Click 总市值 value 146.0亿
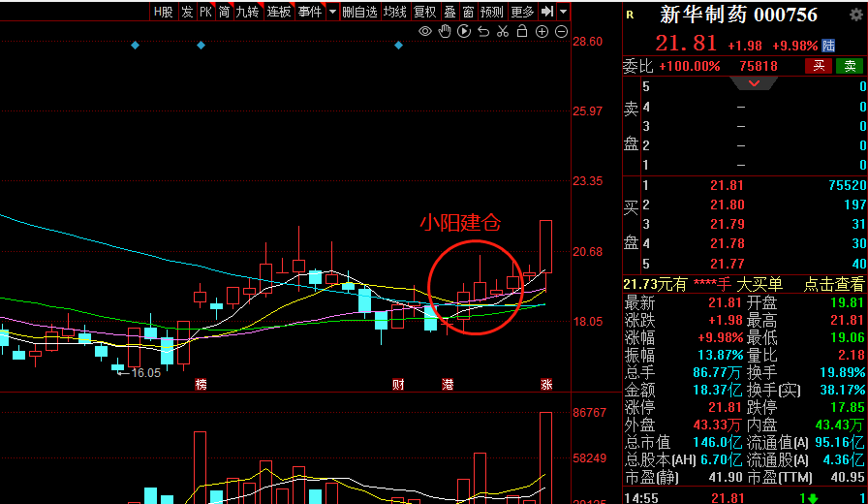 tap(718, 443)
